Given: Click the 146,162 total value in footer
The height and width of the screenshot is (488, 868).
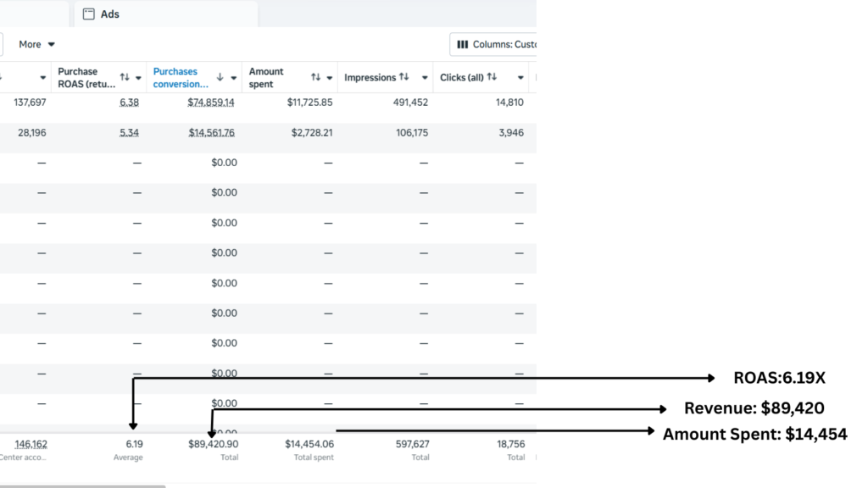Looking at the screenshot, I should [x=31, y=443].
